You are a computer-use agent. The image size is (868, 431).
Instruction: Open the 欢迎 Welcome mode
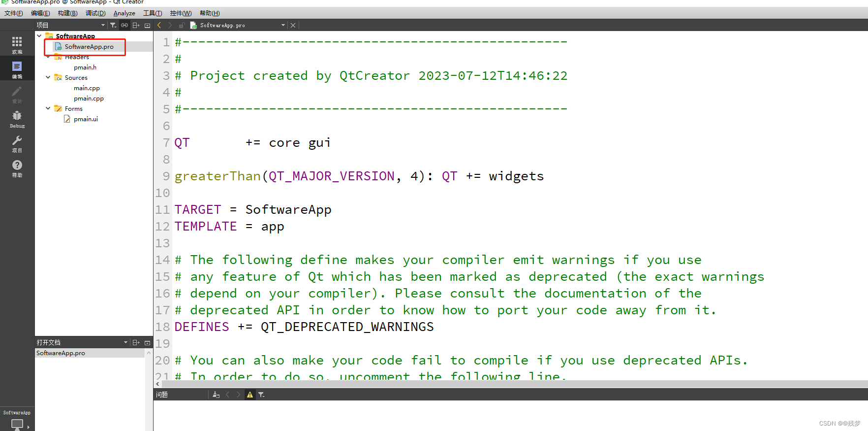pos(17,45)
